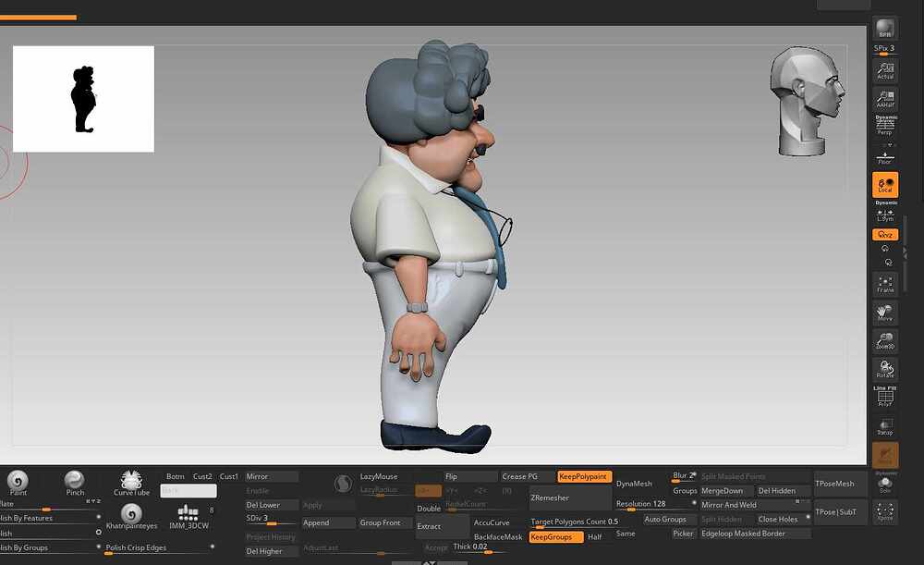Click the Zoom3D navigation icon
Screen dimensions: 924x565
click(x=885, y=341)
